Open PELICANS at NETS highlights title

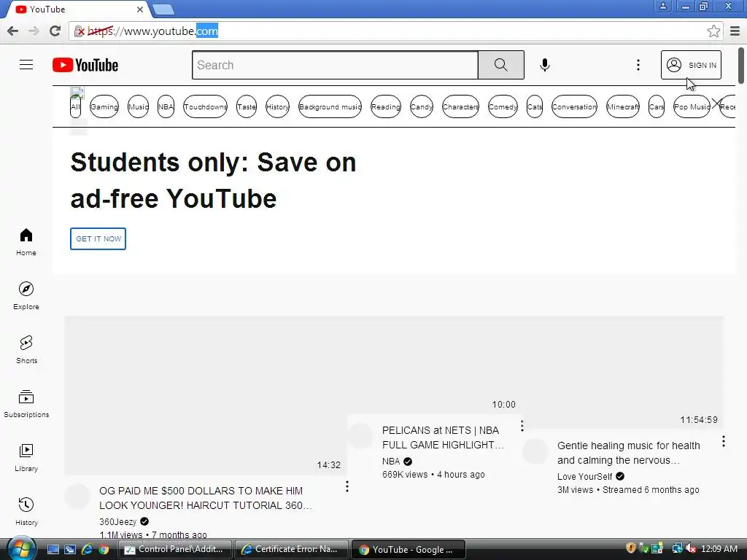[443, 437]
